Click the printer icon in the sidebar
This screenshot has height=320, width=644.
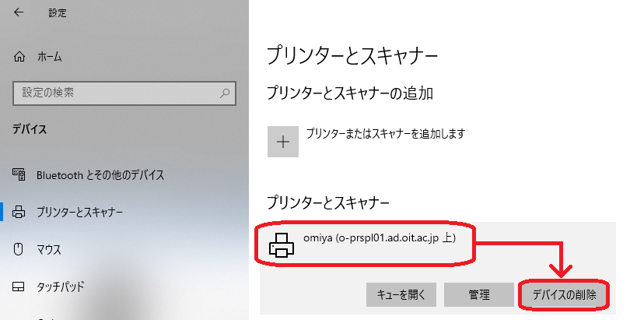tap(19, 212)
